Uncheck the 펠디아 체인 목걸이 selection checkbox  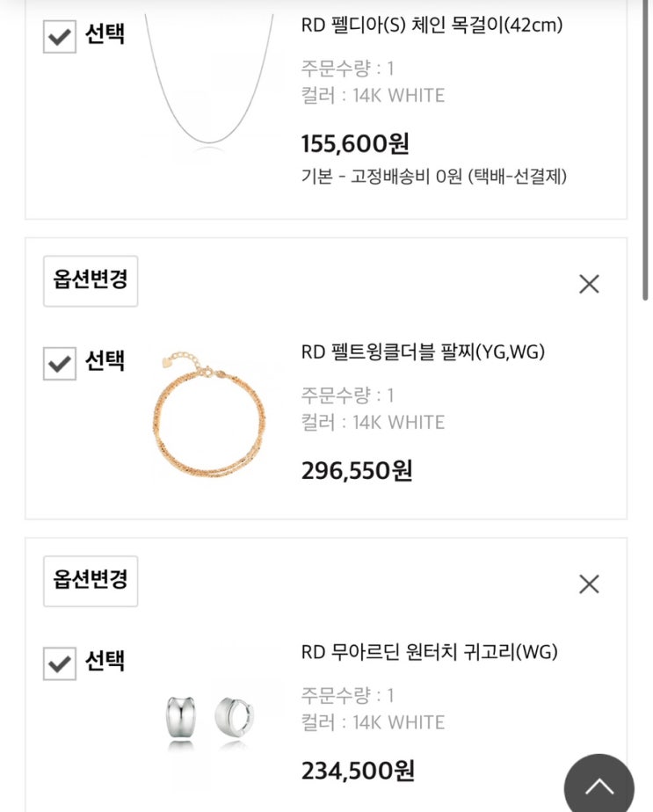[x=60, y=37]
